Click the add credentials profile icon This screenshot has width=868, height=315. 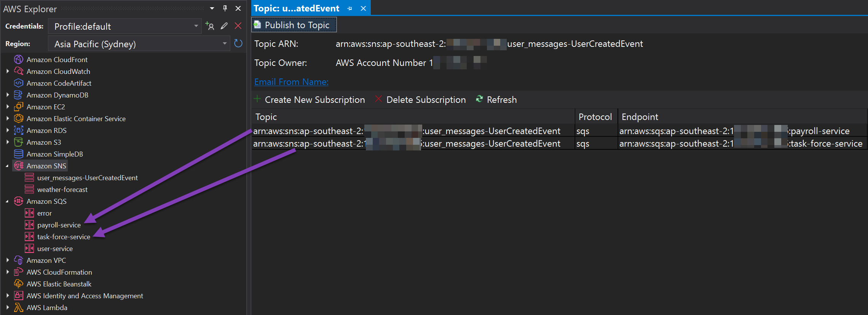(x=210, y=26)
